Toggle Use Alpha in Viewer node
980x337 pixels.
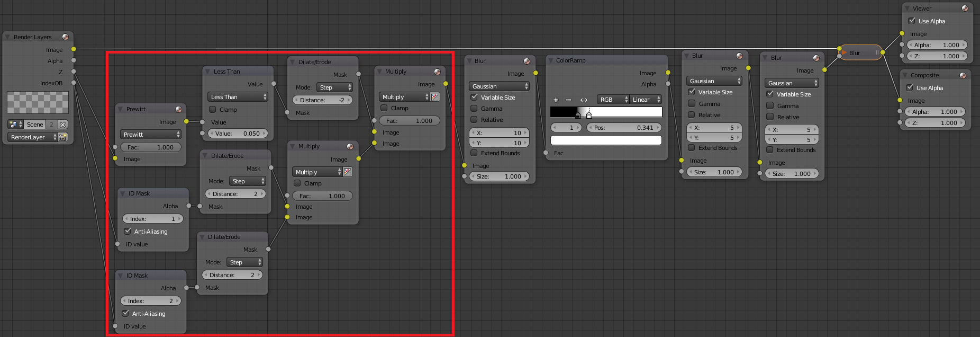912,21
